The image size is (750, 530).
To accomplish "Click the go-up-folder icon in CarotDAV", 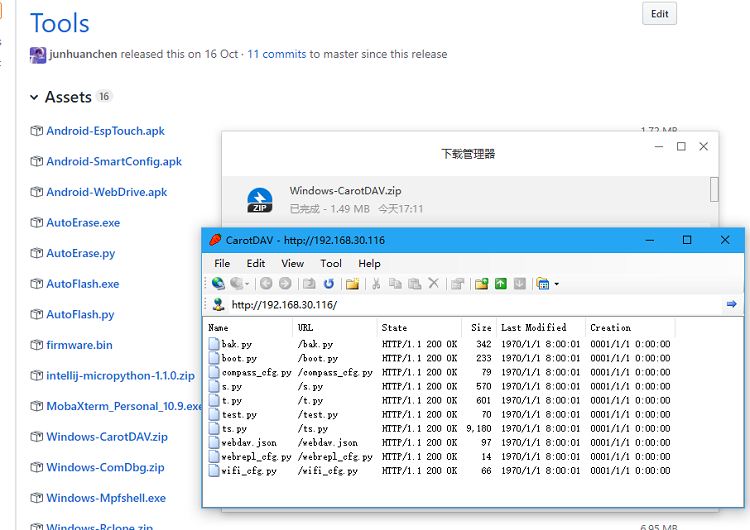I will click(309, 284).
